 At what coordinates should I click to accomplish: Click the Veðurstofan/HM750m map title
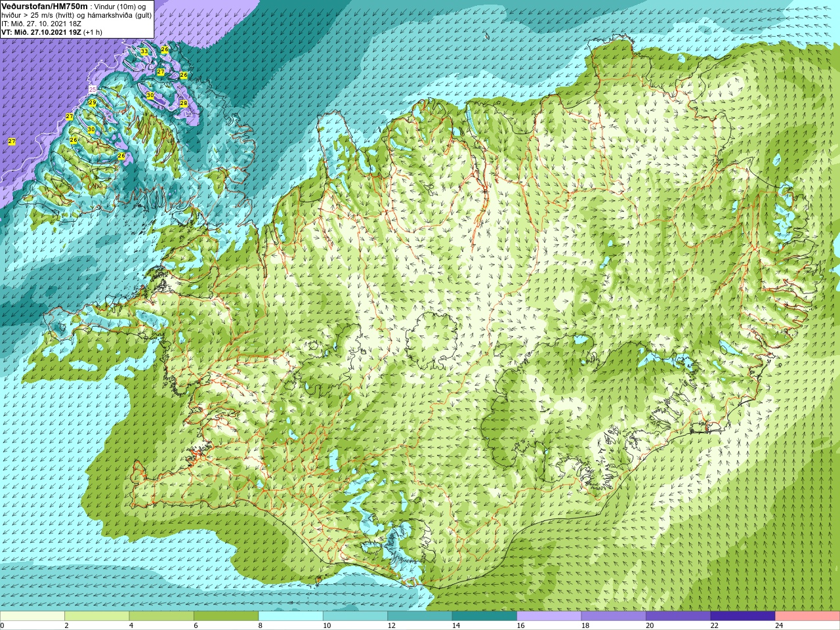[45, 7]
